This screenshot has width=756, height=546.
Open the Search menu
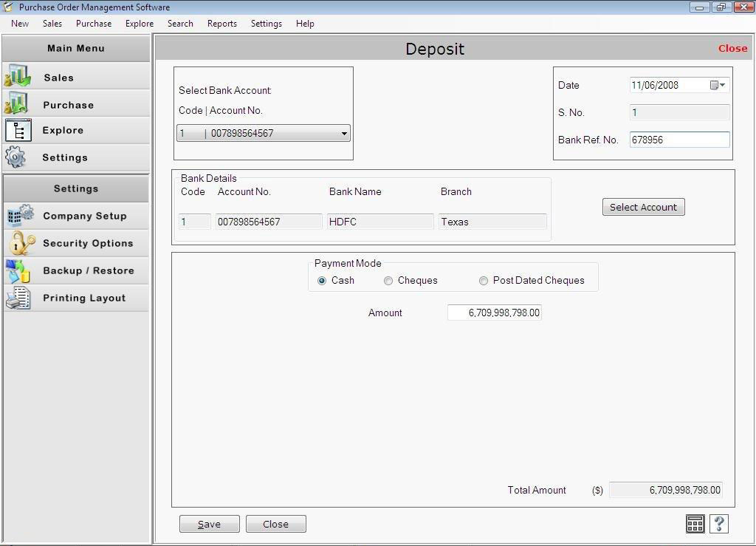pos(180,23)
